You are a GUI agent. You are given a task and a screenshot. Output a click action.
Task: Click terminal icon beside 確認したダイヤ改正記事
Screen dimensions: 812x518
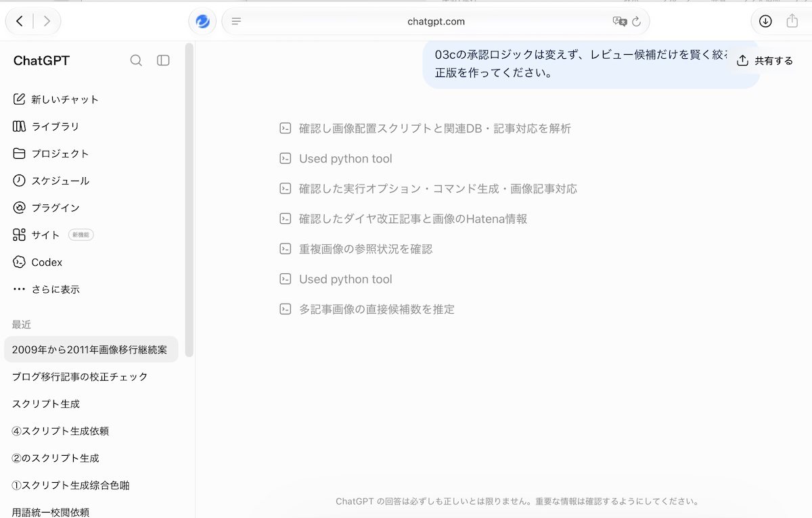(286, 219)
